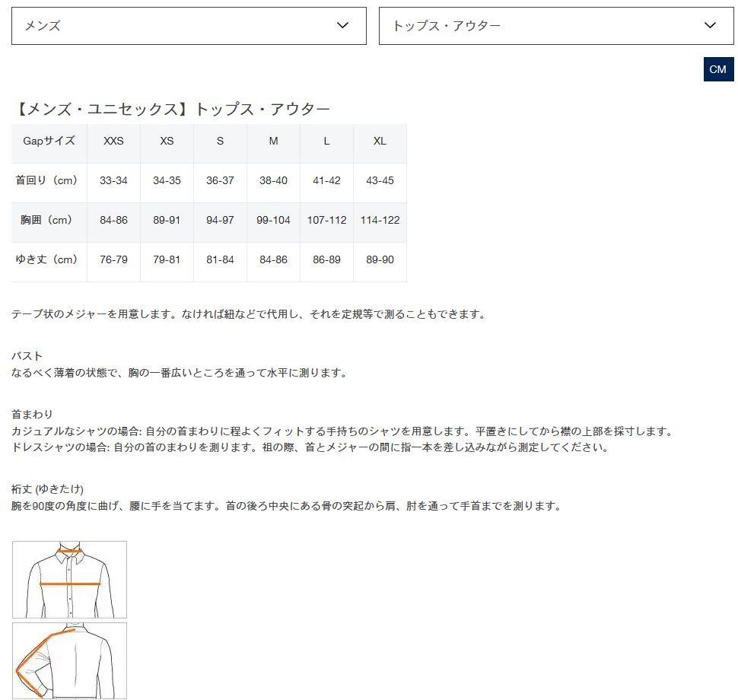Viewport: 738px width, 700px height.
Task: Click chest value 94-97
Action: pyautogui.click(x=220, y=220)
